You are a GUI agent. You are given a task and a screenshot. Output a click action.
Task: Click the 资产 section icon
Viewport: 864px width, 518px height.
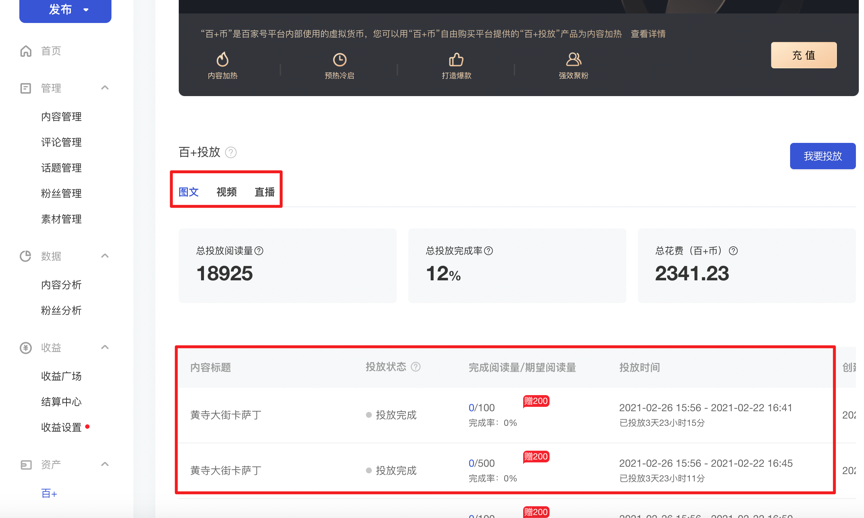[26, 465]
